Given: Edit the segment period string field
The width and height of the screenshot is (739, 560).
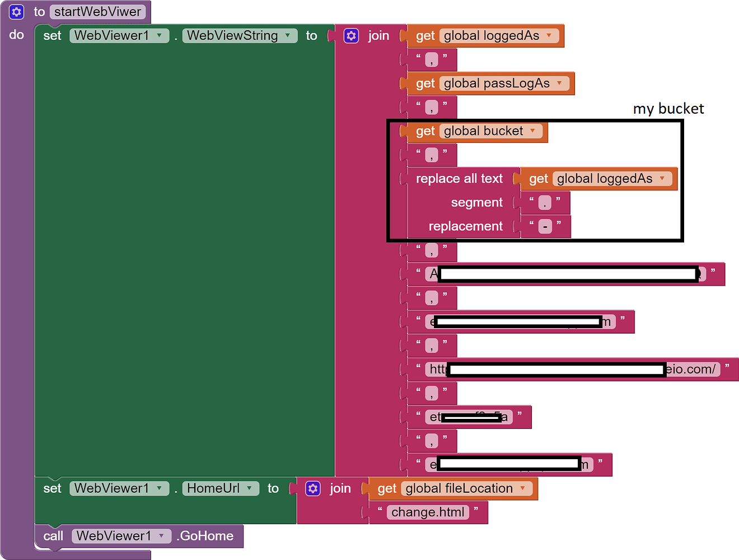Looking at the screenshot, I should pos(545,202).
